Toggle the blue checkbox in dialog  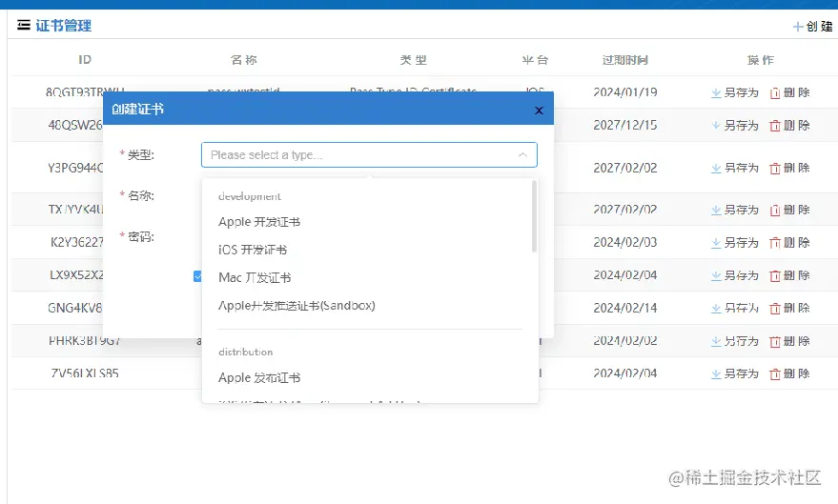coord(197,276)
